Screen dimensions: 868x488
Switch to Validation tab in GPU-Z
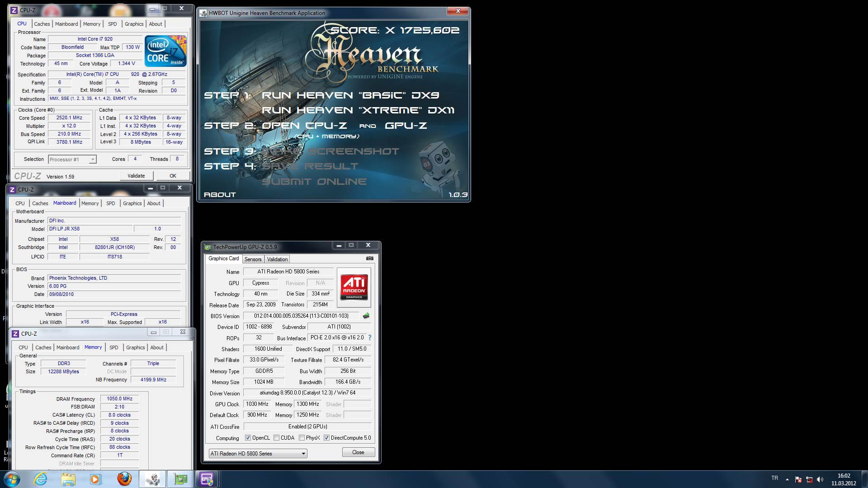click(277, 259)
